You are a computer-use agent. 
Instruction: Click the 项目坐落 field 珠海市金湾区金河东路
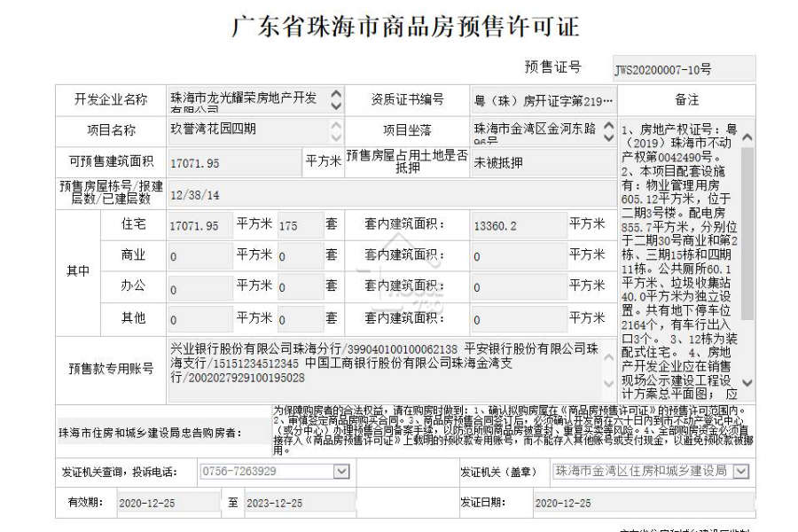tap(544, 131)
